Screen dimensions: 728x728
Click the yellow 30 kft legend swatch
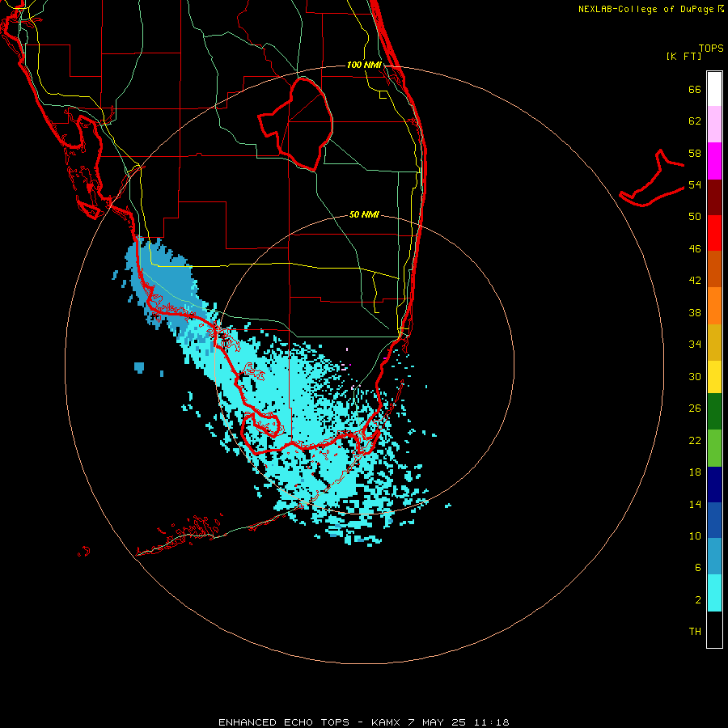pos(714,377)
